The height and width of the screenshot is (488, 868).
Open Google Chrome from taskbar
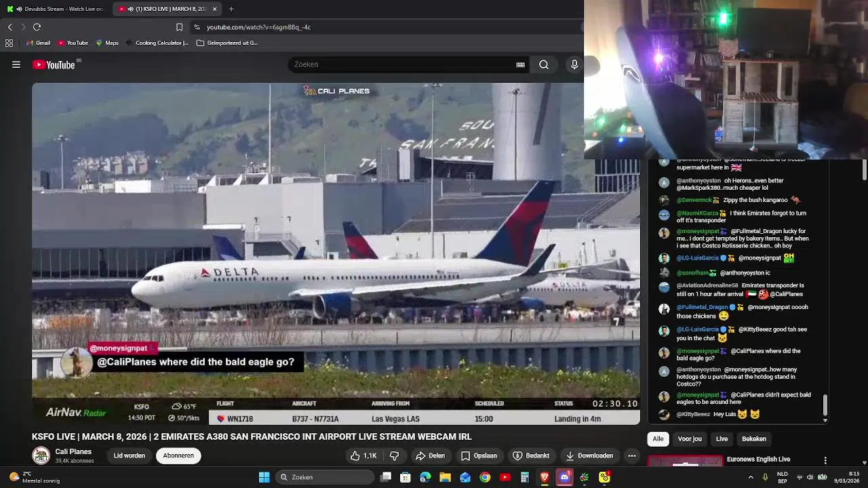click(x=485, y=477)
